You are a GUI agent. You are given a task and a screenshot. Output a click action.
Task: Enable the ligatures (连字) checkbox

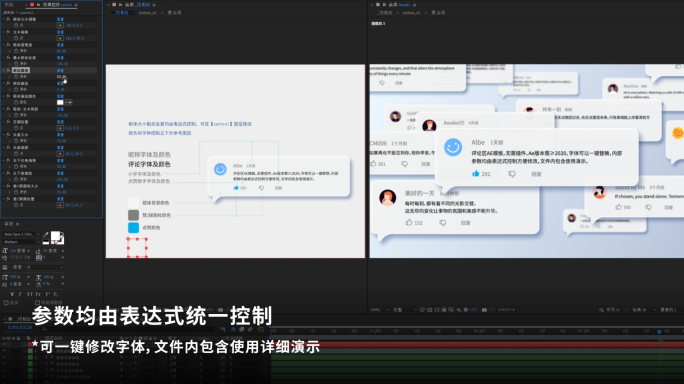[x=6, y=302]
